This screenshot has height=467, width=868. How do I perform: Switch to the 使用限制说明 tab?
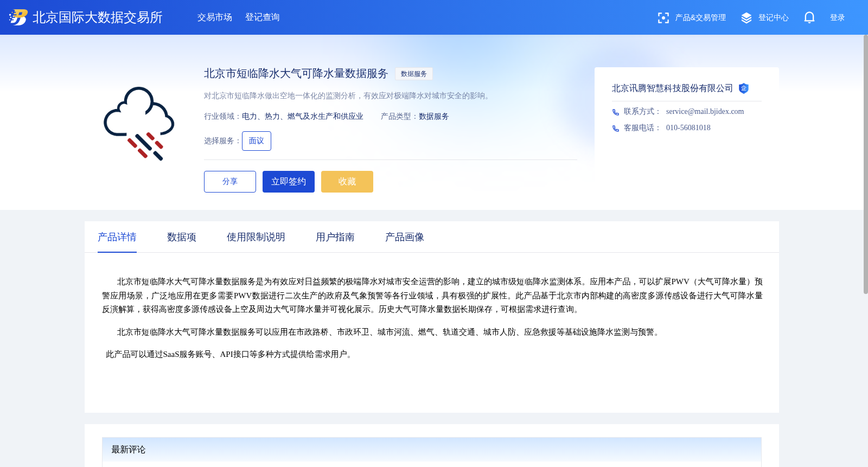click(x=256, y=237)
